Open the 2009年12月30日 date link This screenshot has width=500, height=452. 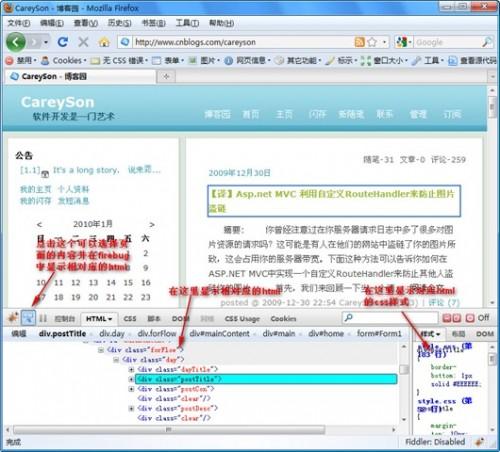[x=239, y=173]
